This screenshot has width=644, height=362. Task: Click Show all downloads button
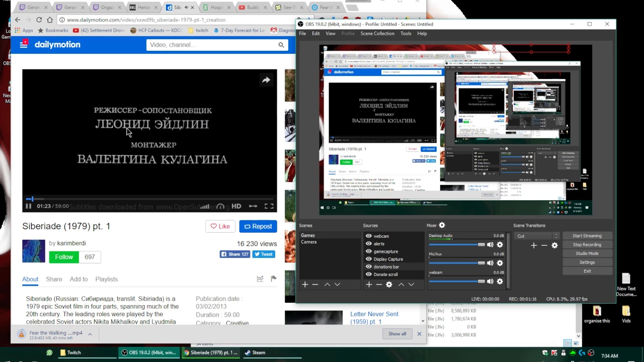[x=397, y=334]
